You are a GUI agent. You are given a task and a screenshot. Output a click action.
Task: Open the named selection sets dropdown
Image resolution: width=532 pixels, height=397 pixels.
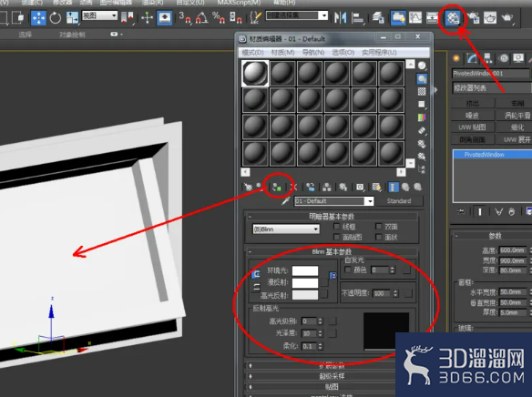[x=324, y=15]
